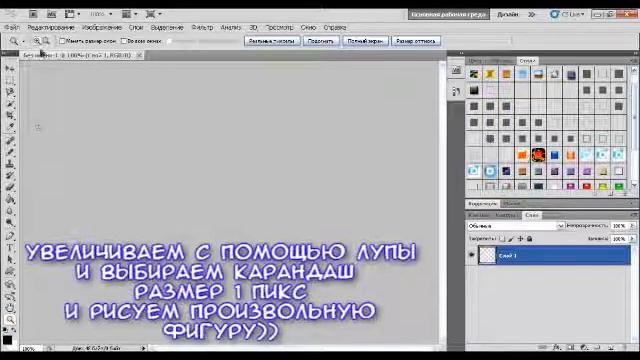This screenshot has height=360, width=640.
Task: Select the Hand tool
Action: [10, 308]
